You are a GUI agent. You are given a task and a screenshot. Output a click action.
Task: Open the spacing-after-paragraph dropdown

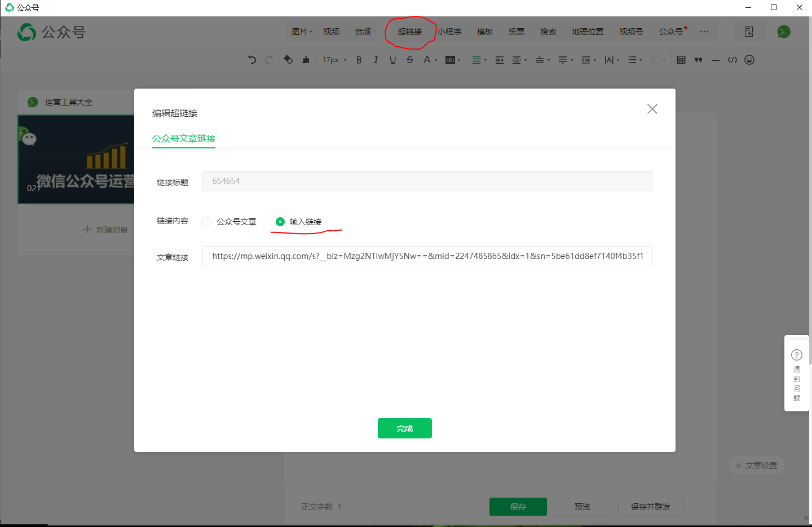point(565,60)
